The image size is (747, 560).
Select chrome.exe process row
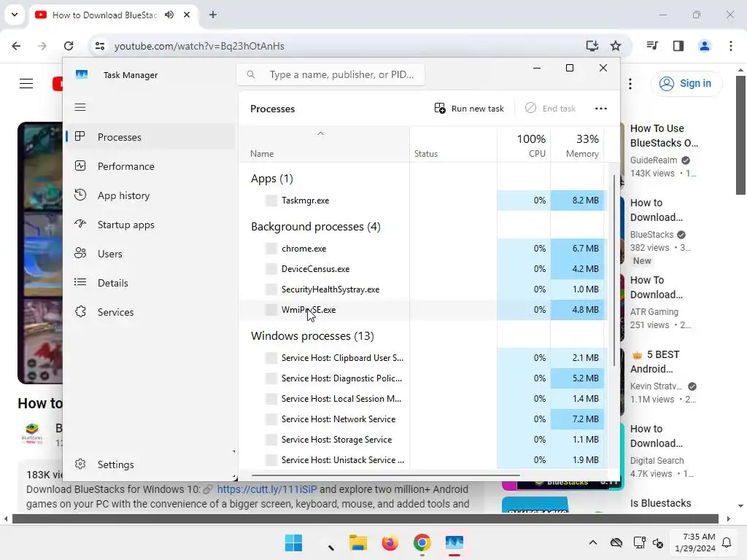point(423,249)
